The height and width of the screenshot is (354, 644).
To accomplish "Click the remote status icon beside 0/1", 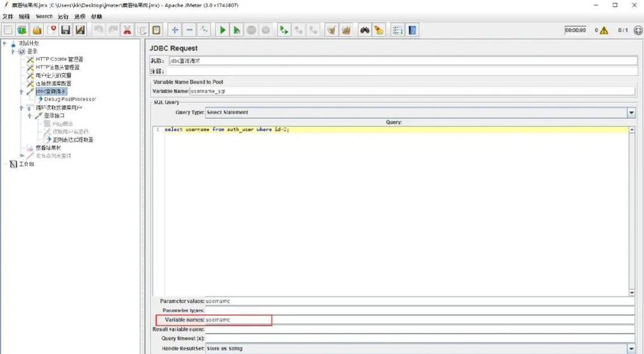I will click(x=638, y=30).
